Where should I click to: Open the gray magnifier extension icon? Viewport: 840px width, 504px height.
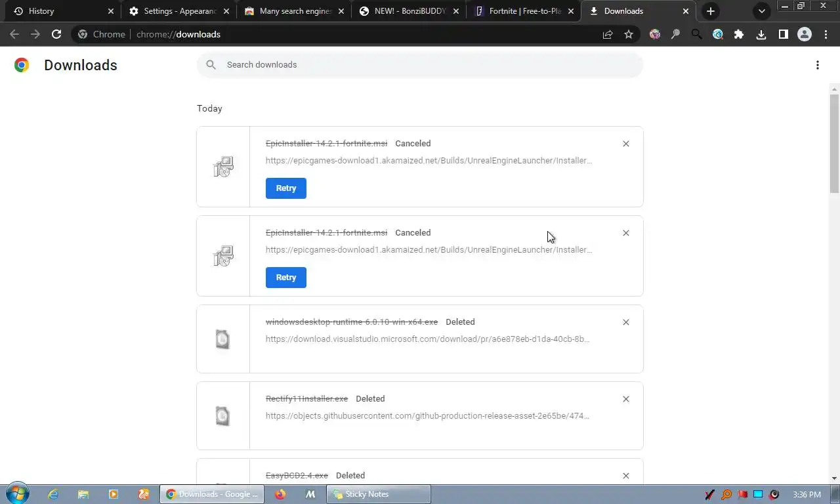(x=675, y=34)
